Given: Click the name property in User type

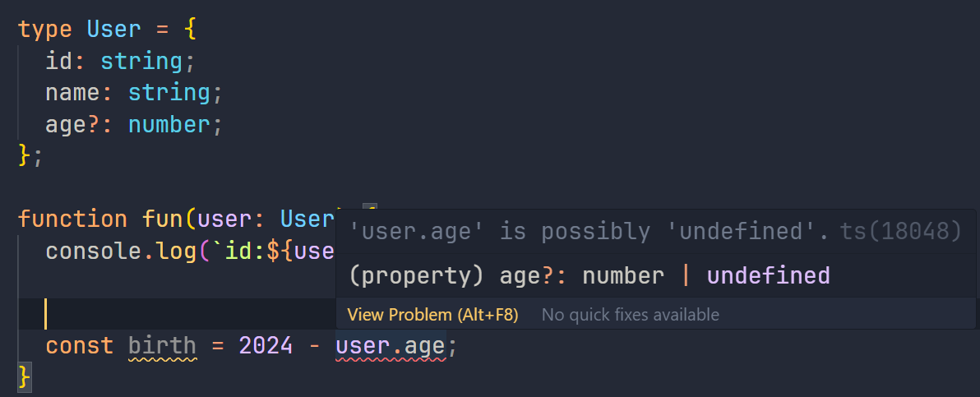Looking at the screenshot, I should point(72,93).
